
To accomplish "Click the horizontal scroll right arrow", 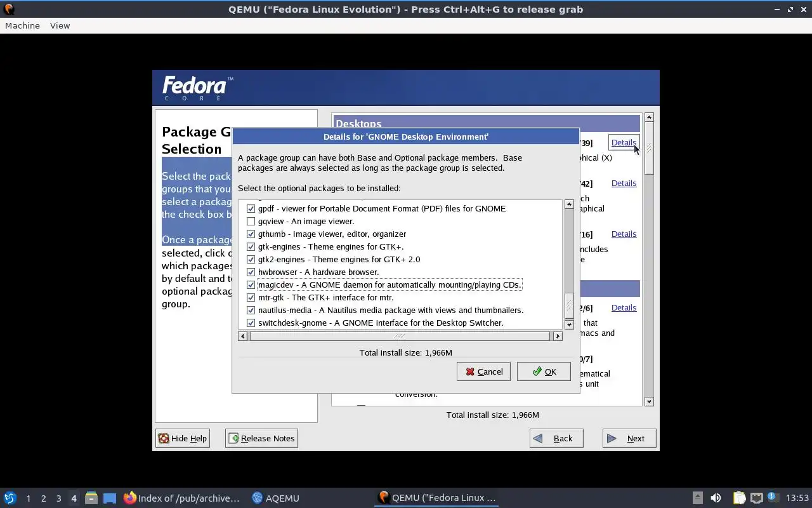I will coord(558,336).
